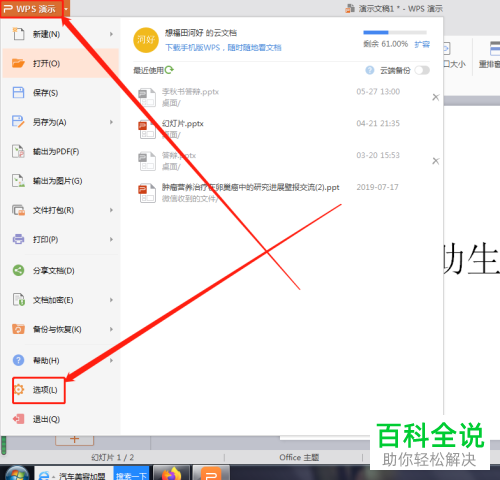Screen dimensions: 500x480
Task: Remove 李秋书答辩.pptx from recent list
Action: coord(435,97)
